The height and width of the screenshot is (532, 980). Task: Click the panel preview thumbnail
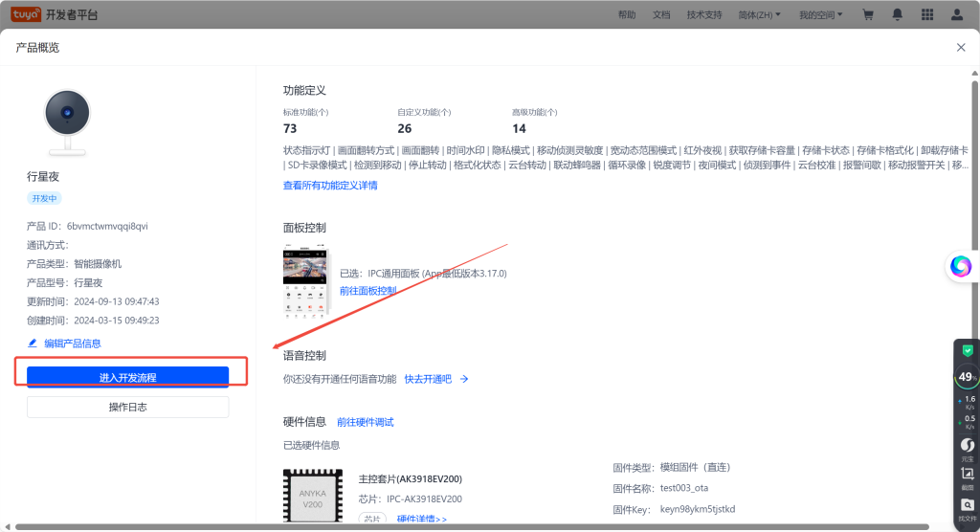(306, 280)
